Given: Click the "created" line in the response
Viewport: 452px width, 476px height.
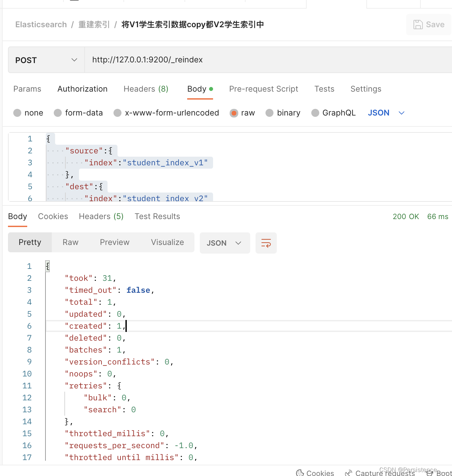Looking at the screenshot, I should click(x=95, y=326).
